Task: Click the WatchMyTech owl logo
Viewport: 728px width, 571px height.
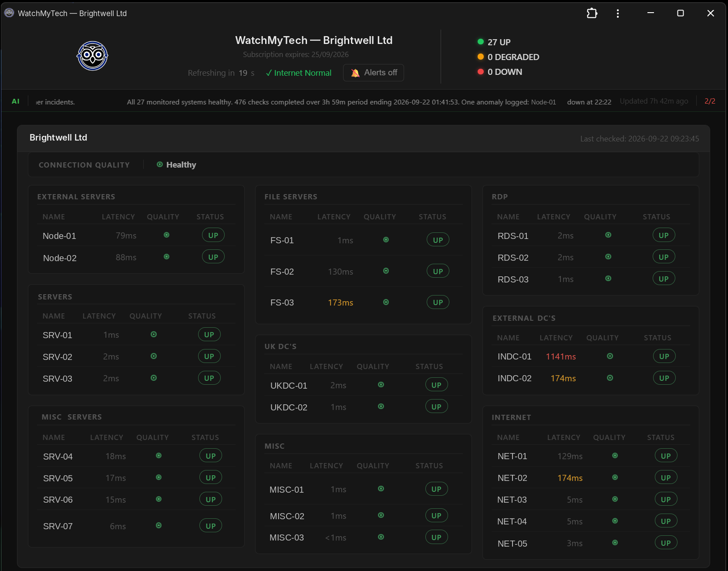Action: tap(92, 56)
